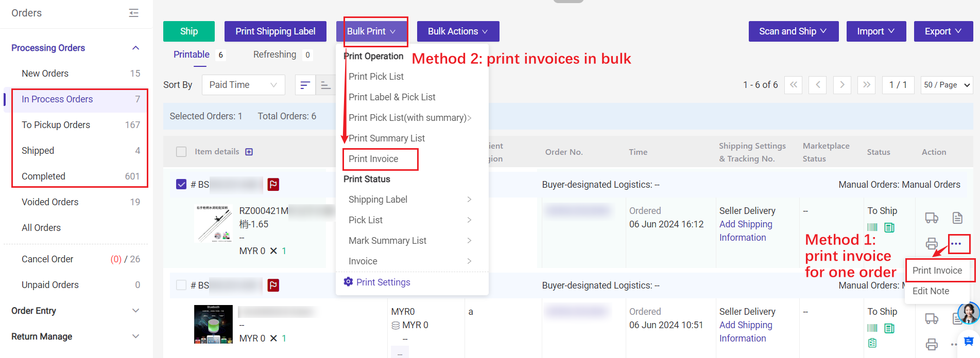Open New Orders in sidebar
This screenshot has height=358, width=980.
coord(76,74)
